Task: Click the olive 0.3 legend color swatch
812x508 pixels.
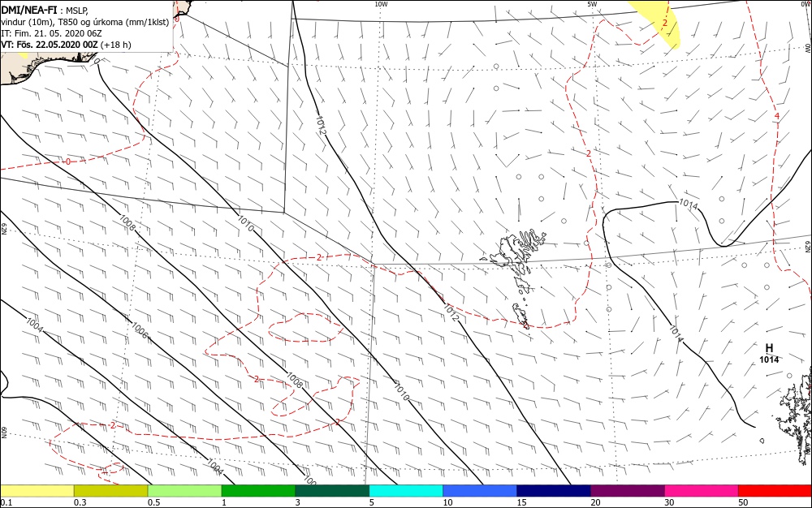Action: 110,490
